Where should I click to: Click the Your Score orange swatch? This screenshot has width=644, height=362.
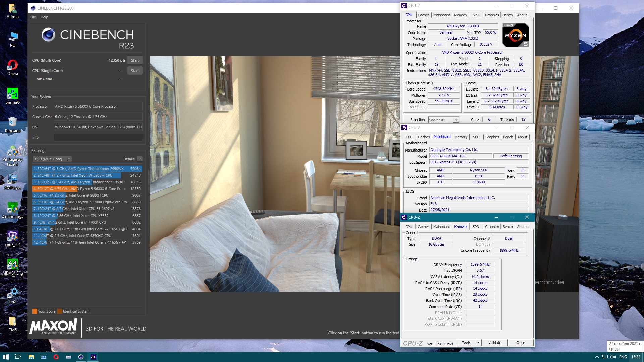pyautogui.click(x=35, y=311)
